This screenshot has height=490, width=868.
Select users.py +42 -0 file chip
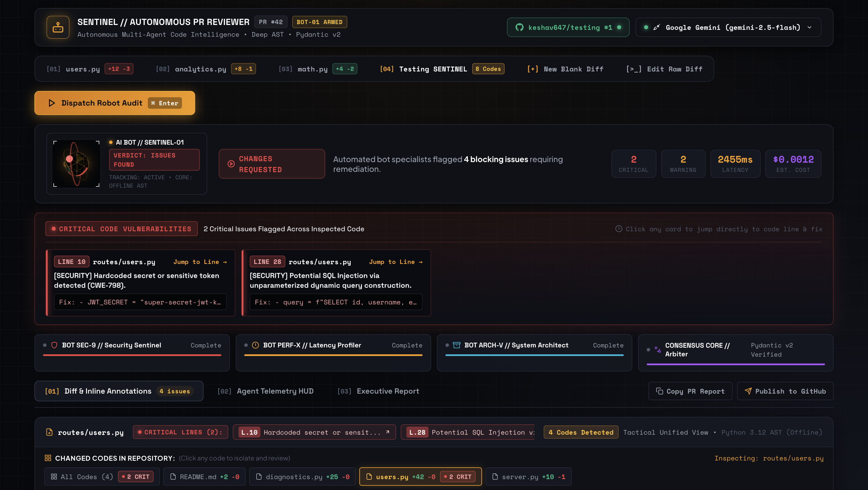click(421, 477)
